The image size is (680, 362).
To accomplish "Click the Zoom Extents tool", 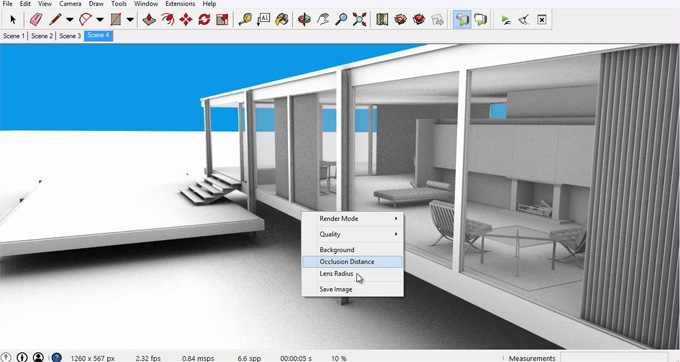I will tap(360, 20).
